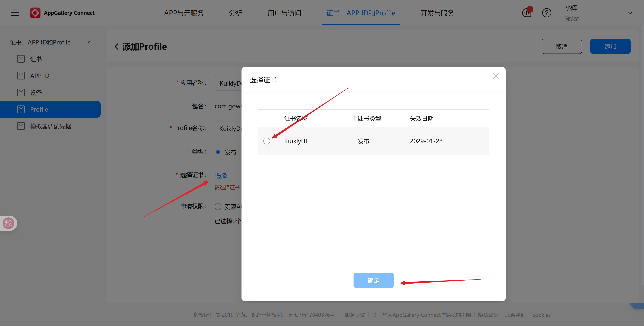The image size is (644, 326).
Task: Open the hamburger navigation menu
Action: (15, 13)
